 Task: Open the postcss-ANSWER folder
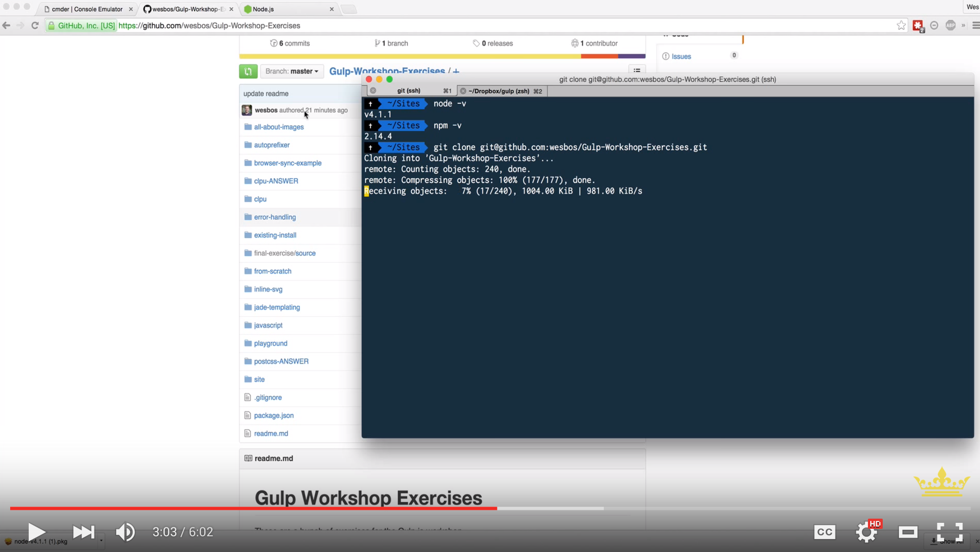281,362
